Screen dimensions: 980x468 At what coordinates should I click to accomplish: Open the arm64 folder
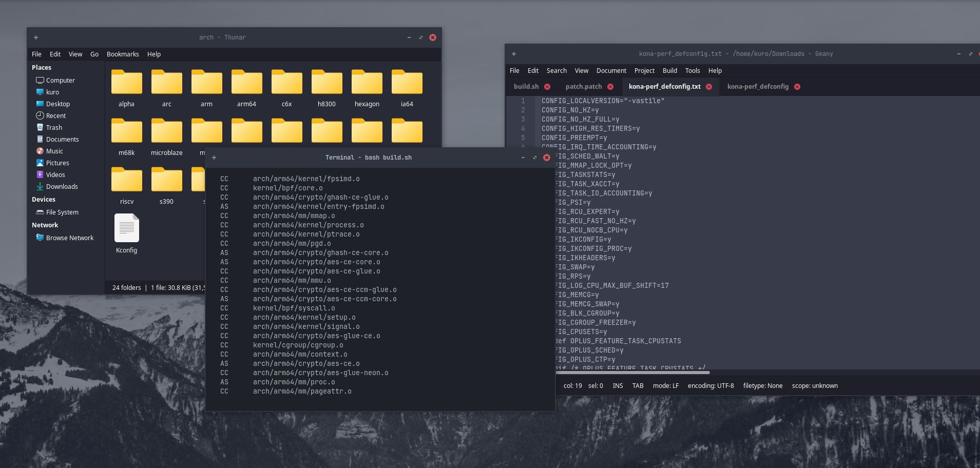pyautogui.click(x=246, y=82)
